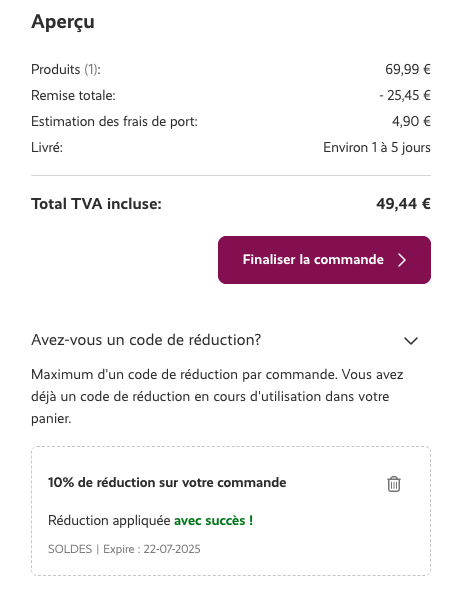Select the 49,44 € total amount
474x589 pixels.
tap(403, 204)
